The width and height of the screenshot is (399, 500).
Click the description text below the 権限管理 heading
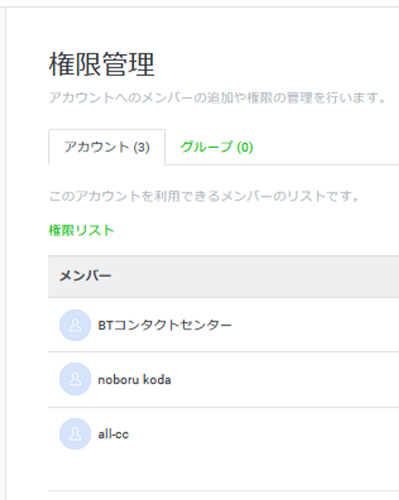(217, 98)
